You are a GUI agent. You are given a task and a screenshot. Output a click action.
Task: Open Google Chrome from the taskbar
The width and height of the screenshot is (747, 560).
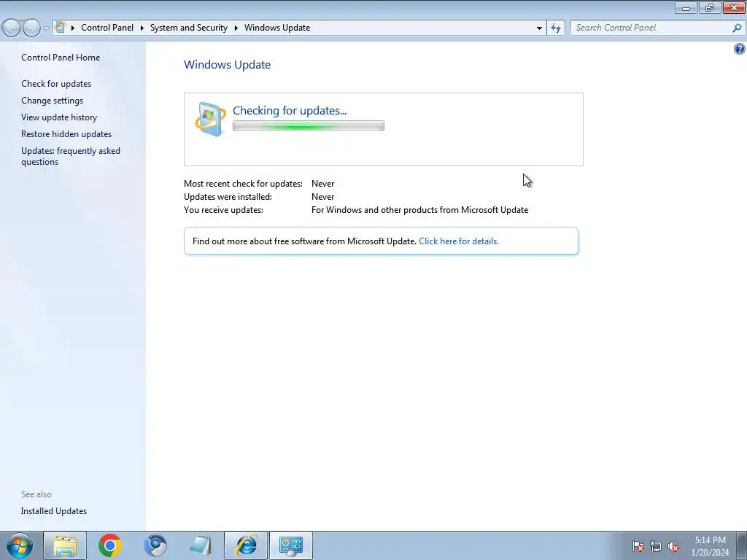(x=110, y=545)
